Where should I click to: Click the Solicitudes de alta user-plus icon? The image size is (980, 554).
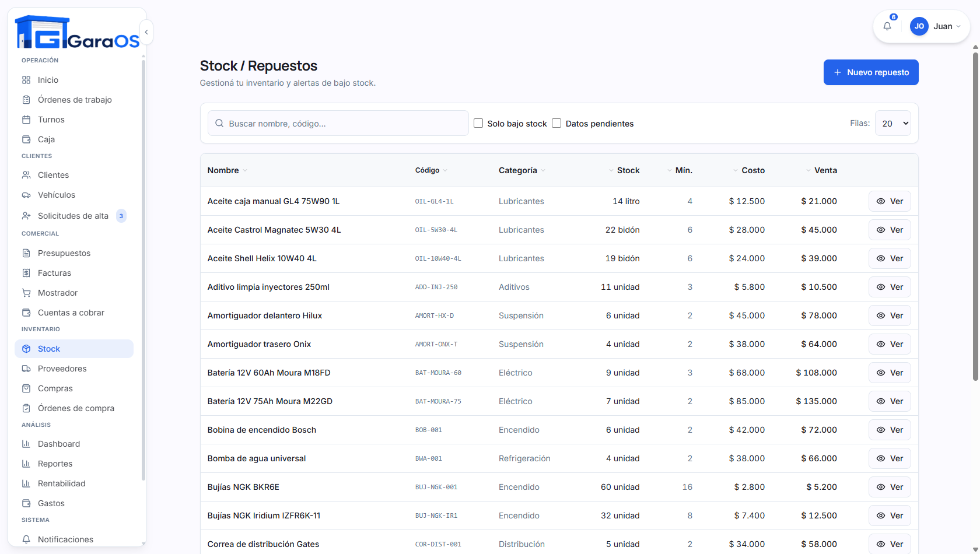[26, 216]
